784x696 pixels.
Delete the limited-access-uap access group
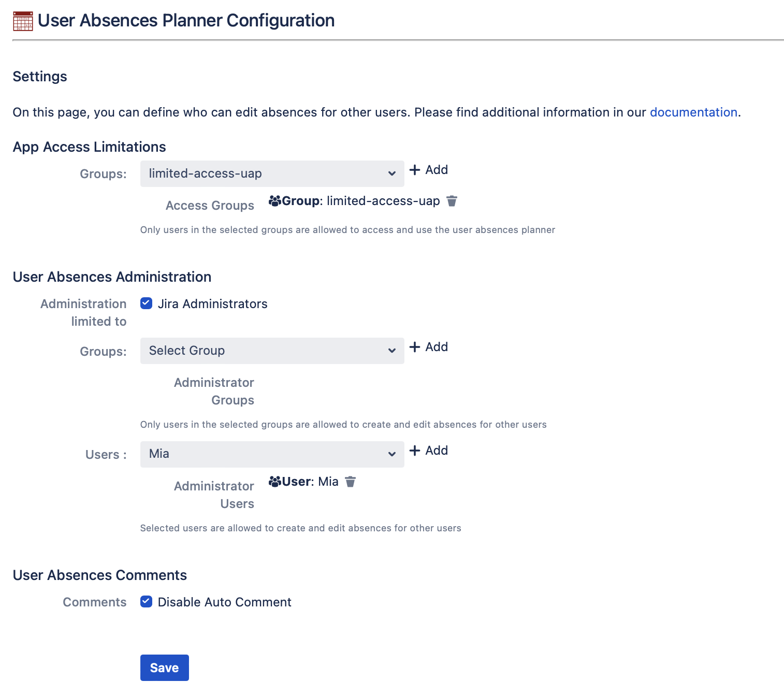click(452, 201)
